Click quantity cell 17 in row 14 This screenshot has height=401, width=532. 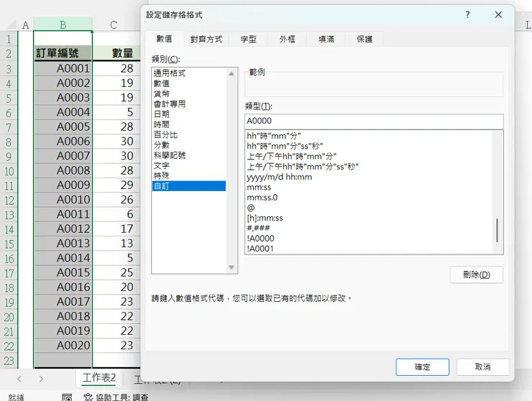(116, 229)
